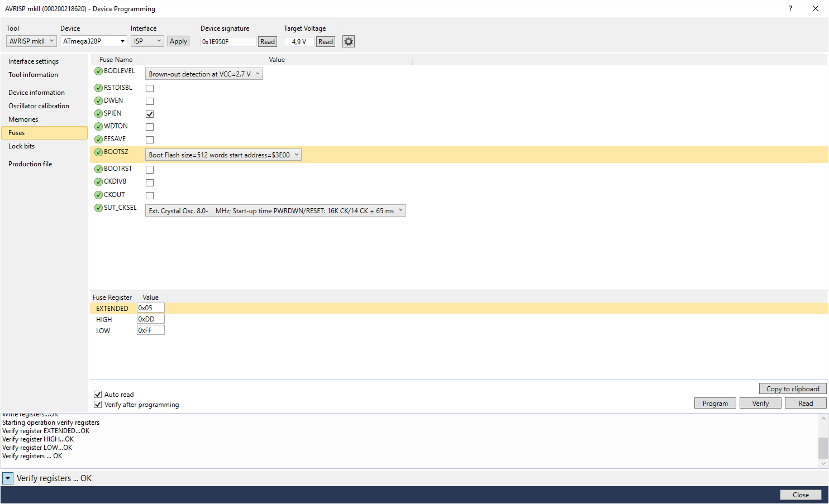Click the green status icon beside WDTON
The image size is (829, 504).
pos(98,126)
